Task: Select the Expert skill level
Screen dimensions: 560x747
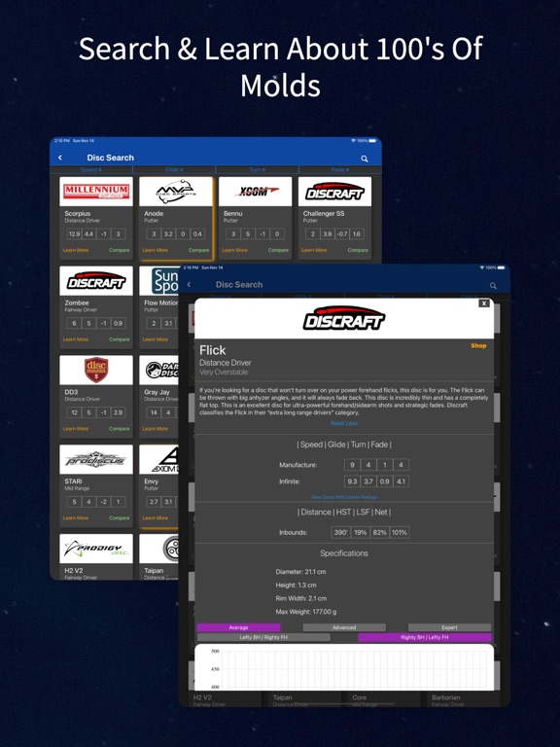Action: [x=449, y=627]
